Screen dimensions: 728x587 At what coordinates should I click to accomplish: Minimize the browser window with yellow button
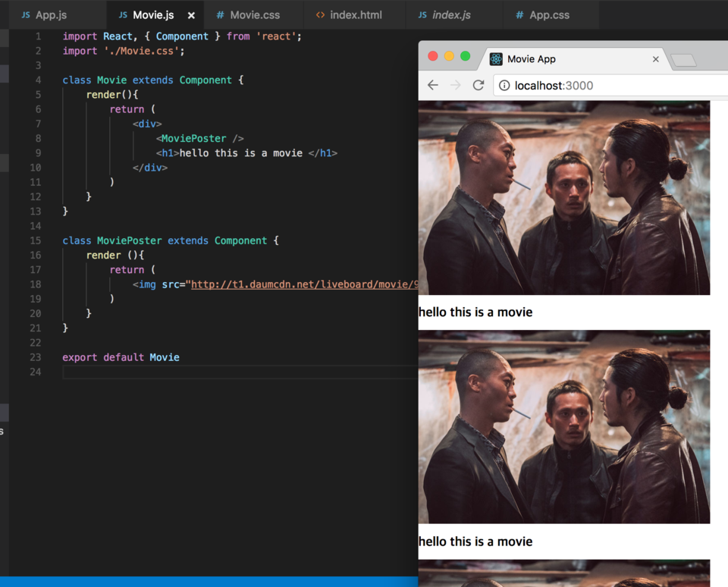[449, 56]
